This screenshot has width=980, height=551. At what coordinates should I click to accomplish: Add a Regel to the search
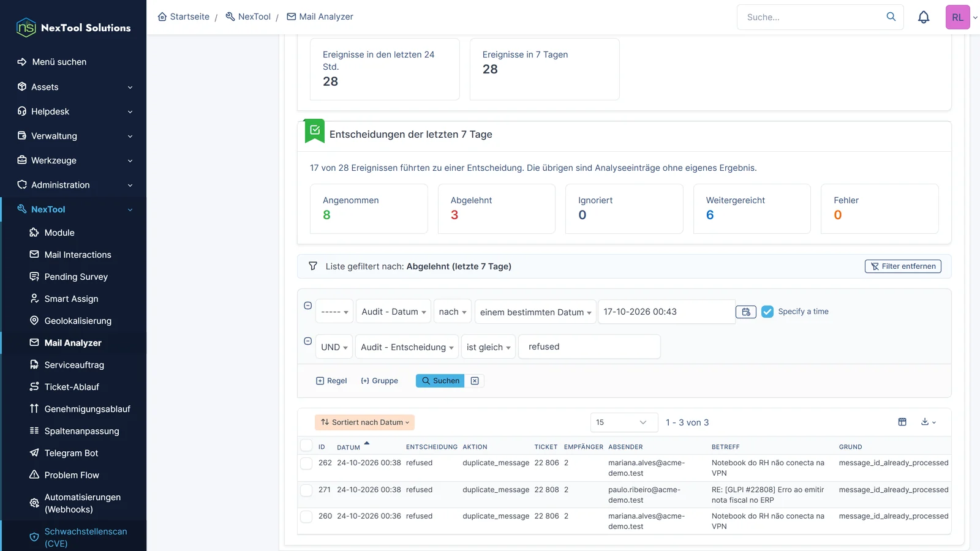pos(331,381)
